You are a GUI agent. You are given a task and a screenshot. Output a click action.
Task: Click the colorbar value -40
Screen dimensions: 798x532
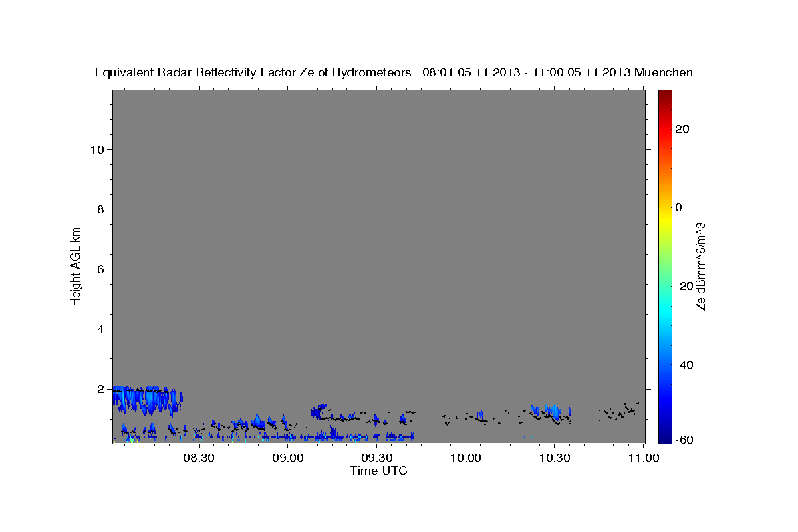(x=684, y=365)
